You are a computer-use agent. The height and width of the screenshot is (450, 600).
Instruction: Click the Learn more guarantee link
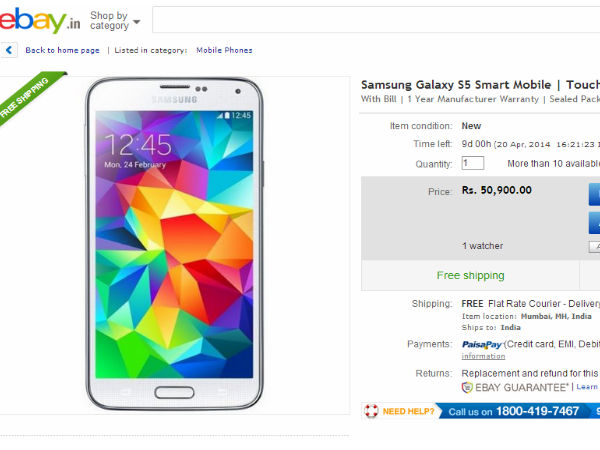click(x=587, y=387)
